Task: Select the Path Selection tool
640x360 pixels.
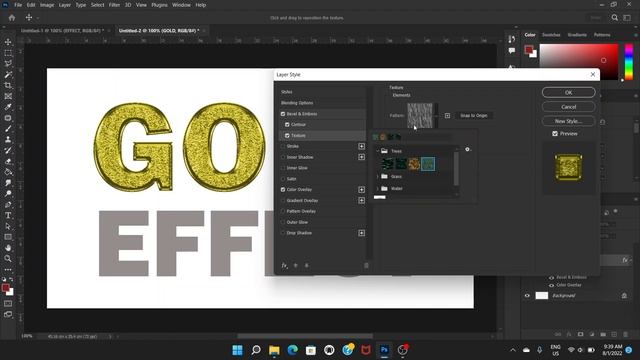Action: tap(8, 226)
